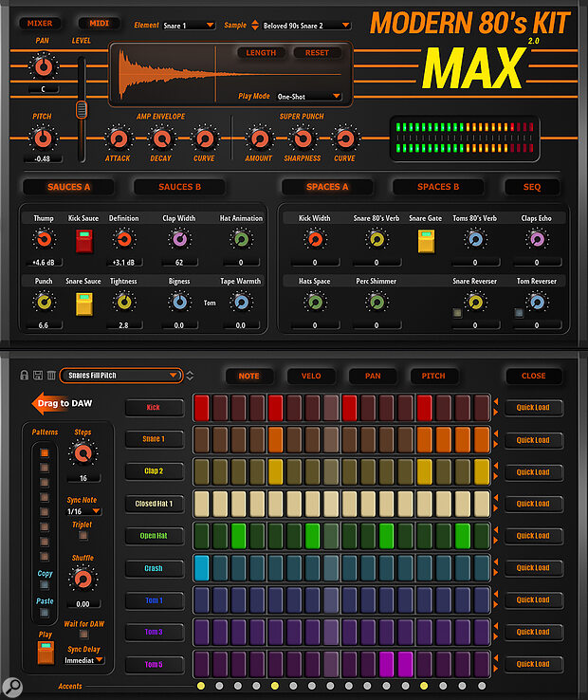Click the Claps Echo knob
The height and width of the screenshot is (700, 588).
(x=537, y=240)
